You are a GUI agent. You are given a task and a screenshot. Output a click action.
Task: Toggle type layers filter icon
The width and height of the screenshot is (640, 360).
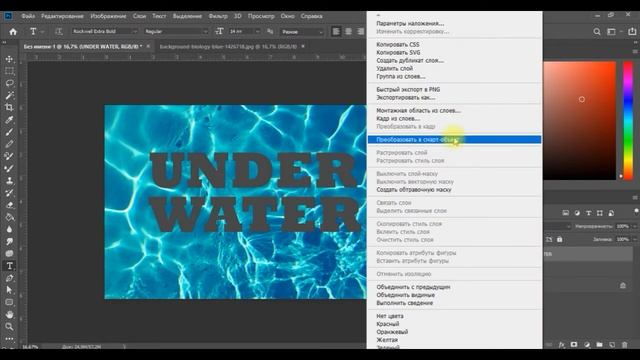[588, 213]
